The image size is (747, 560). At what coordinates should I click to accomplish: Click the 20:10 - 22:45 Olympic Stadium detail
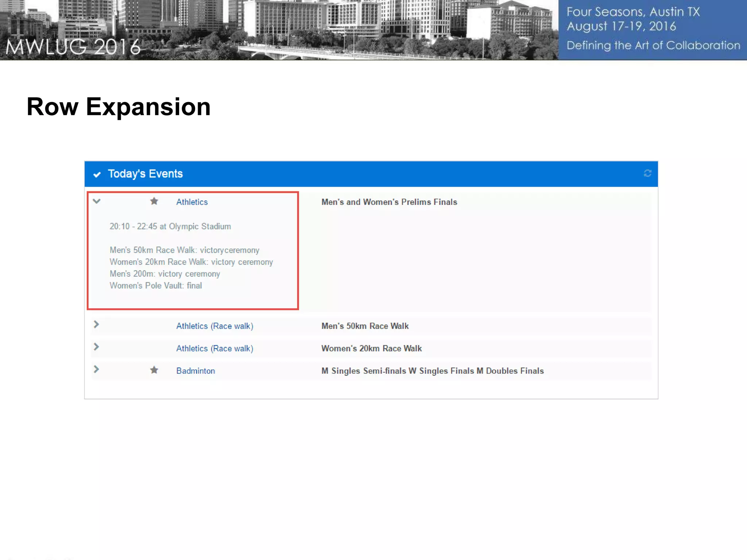[170, 226]
